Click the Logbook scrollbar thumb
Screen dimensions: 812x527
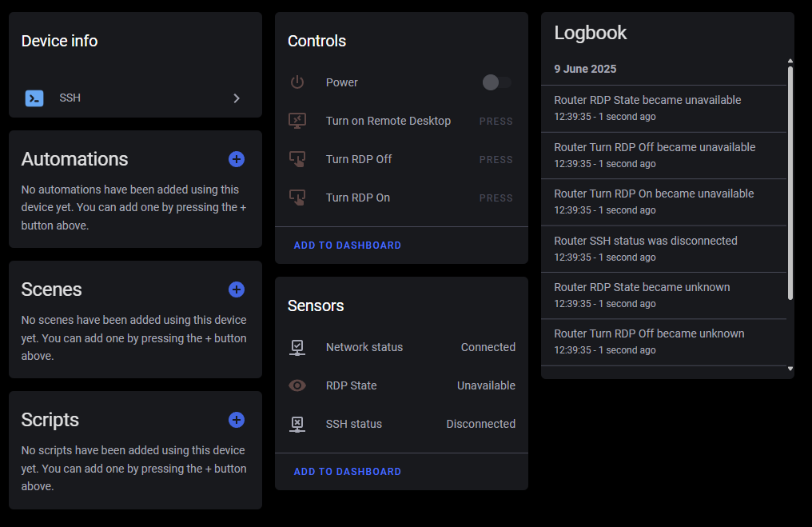790,182
